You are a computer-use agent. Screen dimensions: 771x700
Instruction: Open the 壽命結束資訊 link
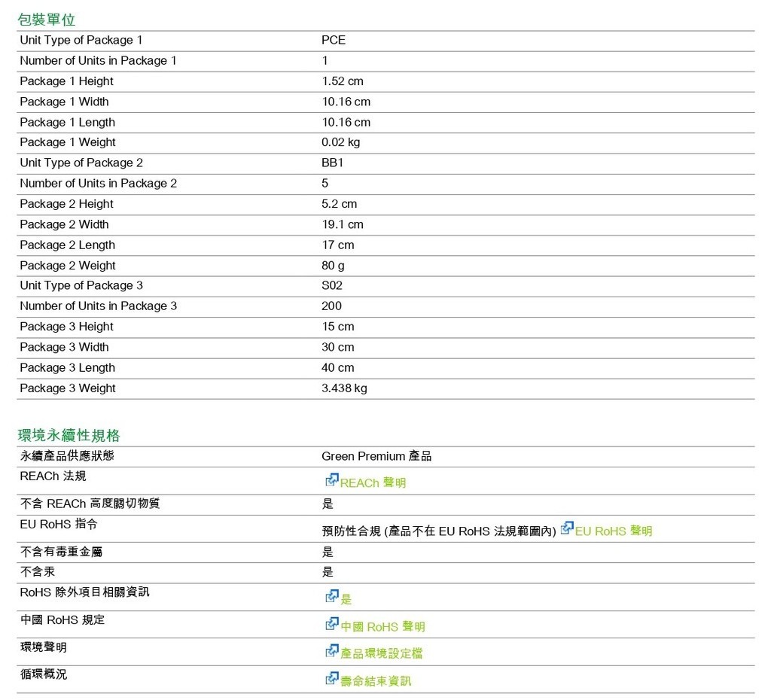point(376,682)
